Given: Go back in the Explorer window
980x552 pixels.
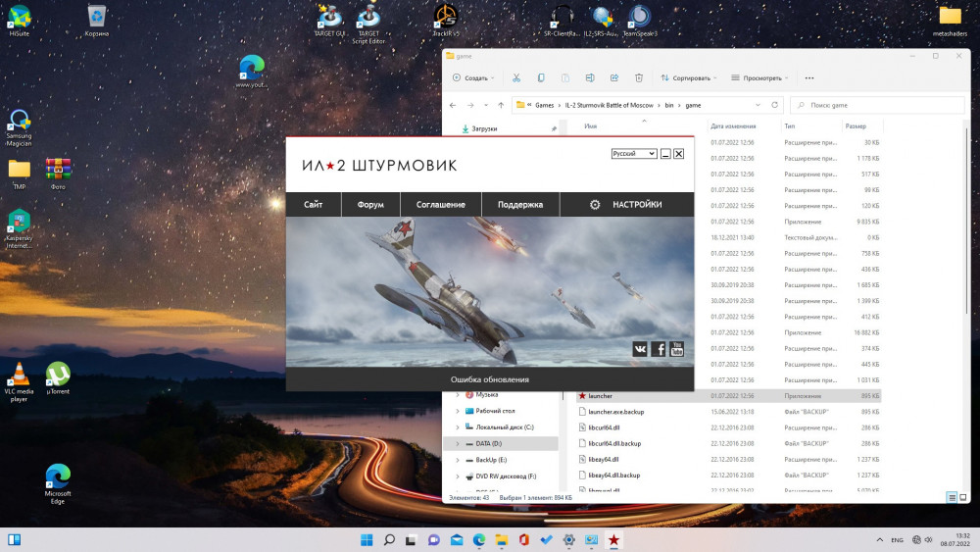Looking at the screenshot, I should click(453, 105).
